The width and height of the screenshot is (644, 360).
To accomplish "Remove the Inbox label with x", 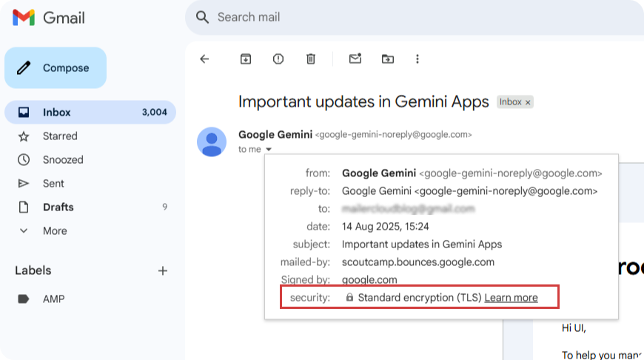I will pyautogui.click(x=528, y=102).
